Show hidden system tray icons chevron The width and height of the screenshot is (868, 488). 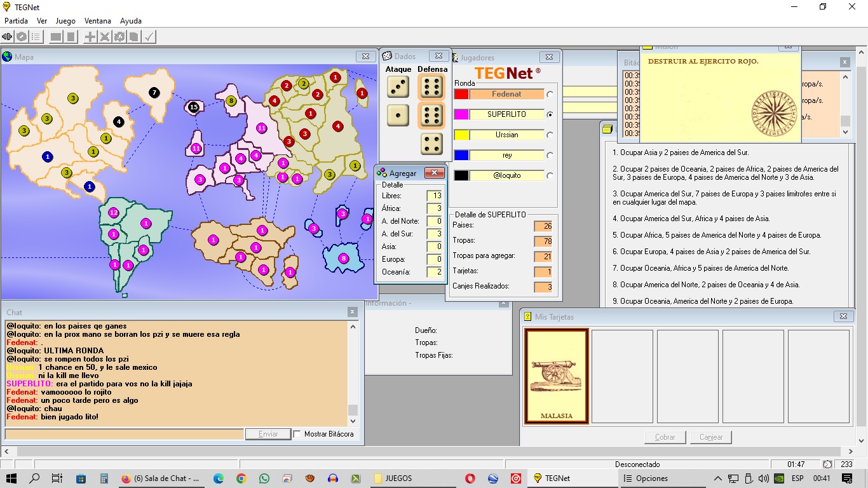pyautogui.click(x=717, y=478)
